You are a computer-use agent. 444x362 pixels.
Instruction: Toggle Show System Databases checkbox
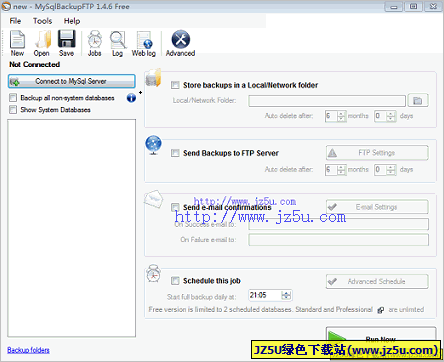[x=13, y=110]
